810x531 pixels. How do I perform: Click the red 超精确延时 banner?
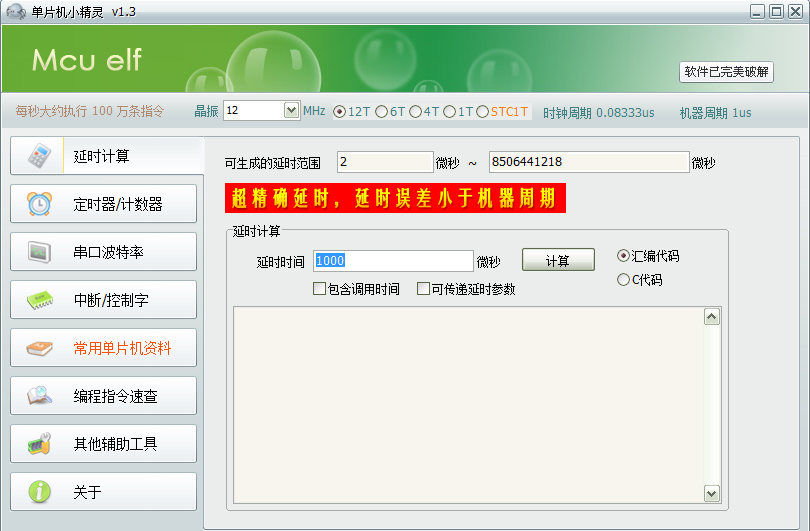395,198
